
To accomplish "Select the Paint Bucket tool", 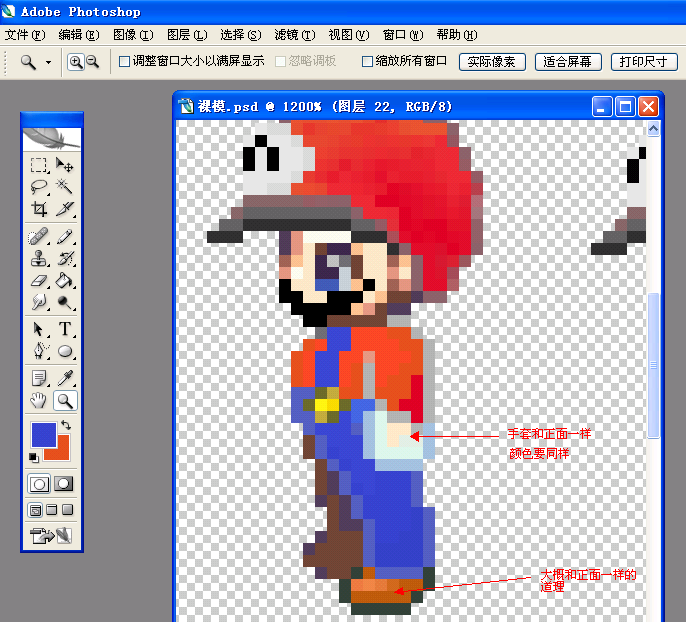I will 64,280.
